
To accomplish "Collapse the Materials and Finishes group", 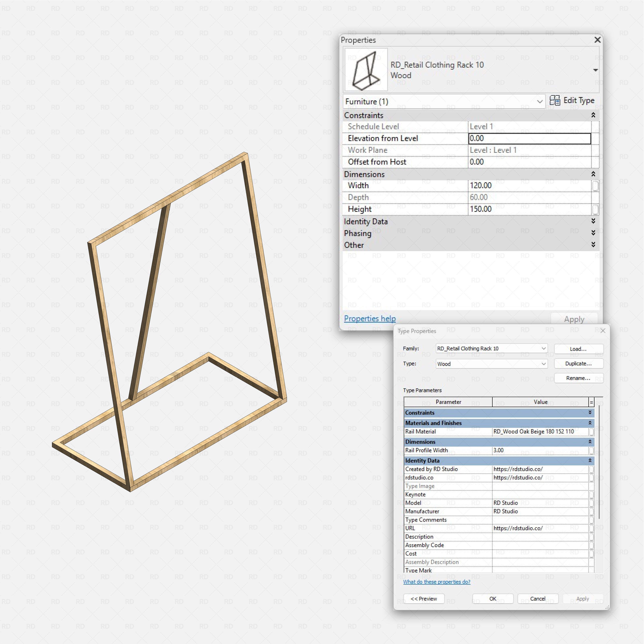I will (x=590, y=423).
